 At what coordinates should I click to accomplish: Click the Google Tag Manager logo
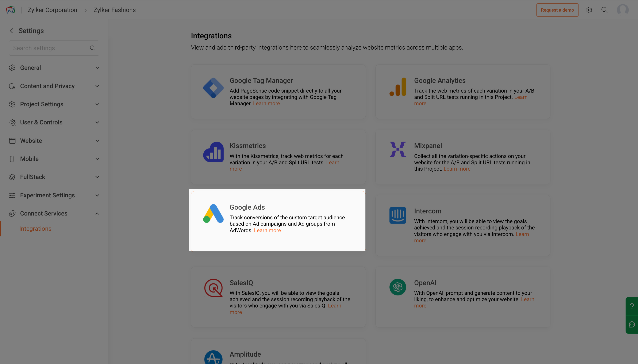(213, 88)
